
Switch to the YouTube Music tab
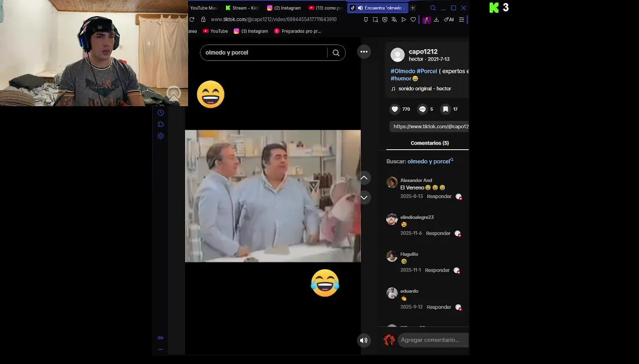tap(203, 8)
